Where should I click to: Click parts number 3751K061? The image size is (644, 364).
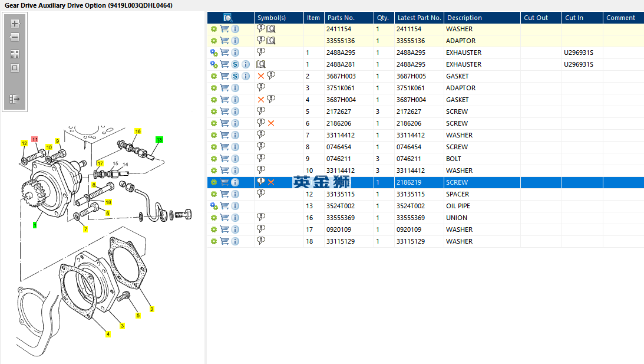coord(341,88)
